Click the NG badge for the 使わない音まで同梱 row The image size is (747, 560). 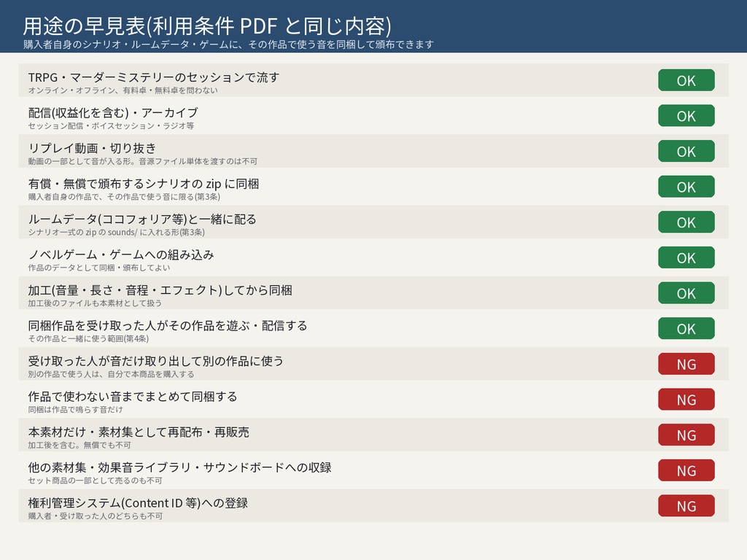click(686, 399)
